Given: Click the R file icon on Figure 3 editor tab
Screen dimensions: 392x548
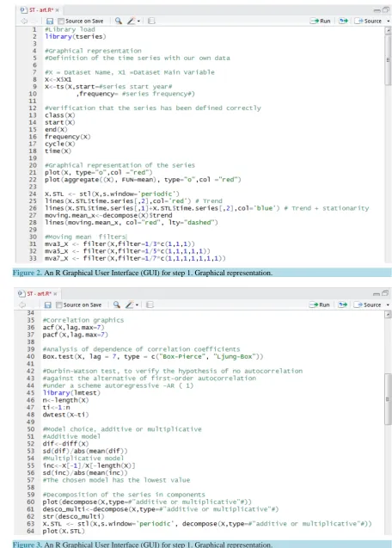Looking at the screenshot, I should tap(21, 293).
